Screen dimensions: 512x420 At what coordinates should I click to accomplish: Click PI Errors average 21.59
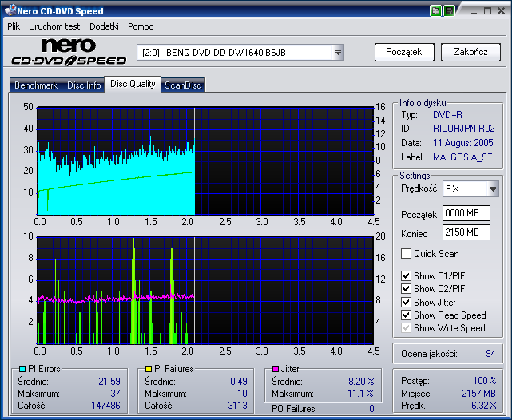click(109, 381)
